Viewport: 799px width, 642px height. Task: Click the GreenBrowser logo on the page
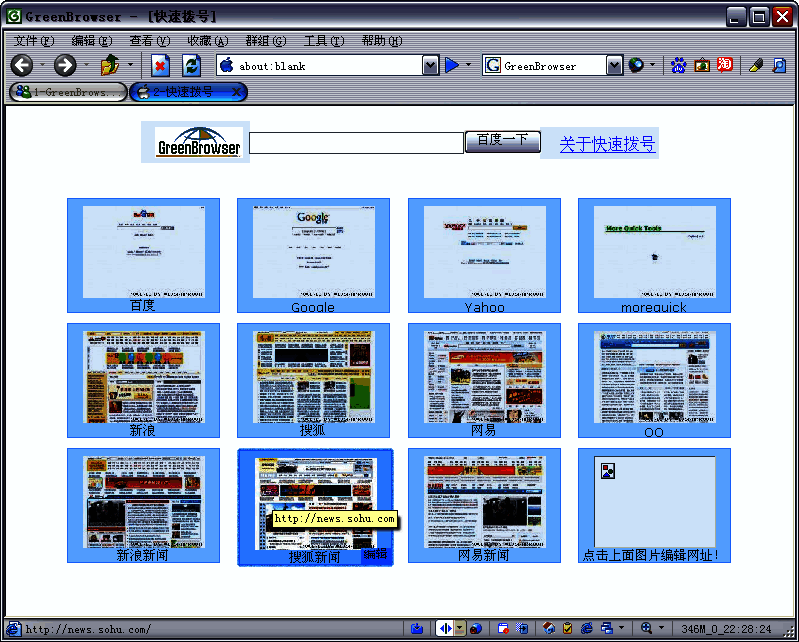(x=198, y=142)
